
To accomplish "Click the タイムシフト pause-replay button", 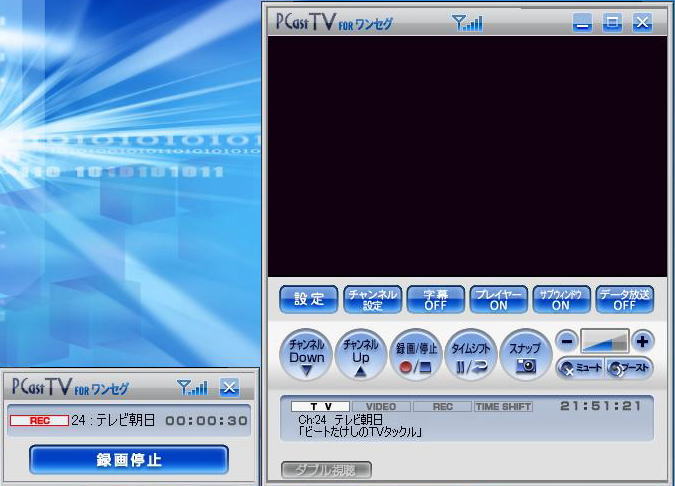I will (471, 355).
